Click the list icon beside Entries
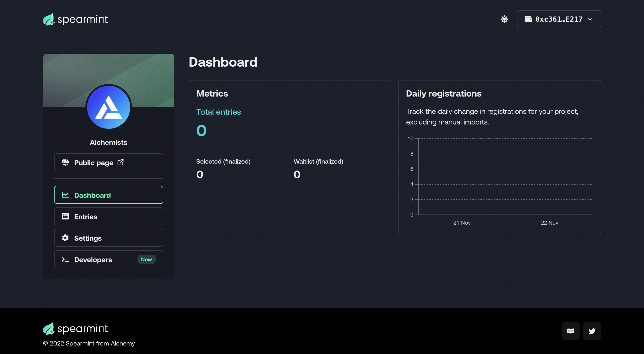The height and width of the screenshot is (354, 644). point(65,216)
